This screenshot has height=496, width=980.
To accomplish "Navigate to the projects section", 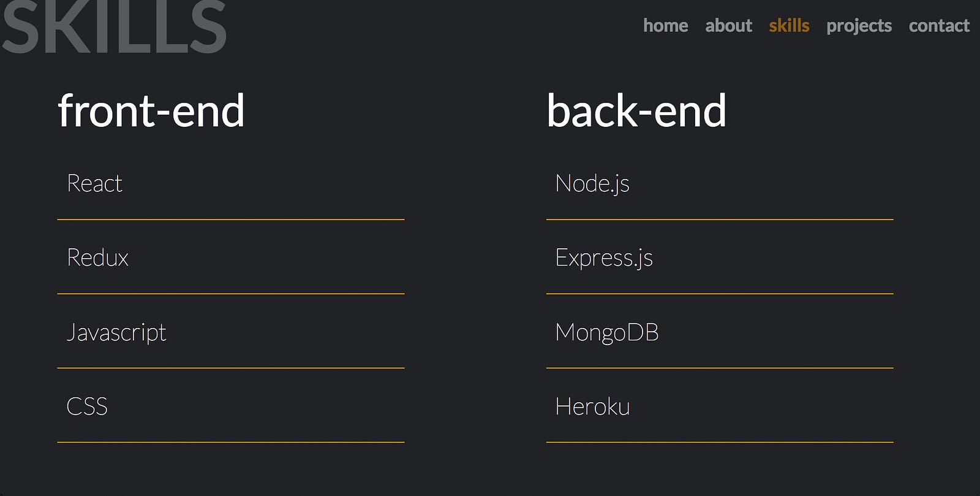I will 859,26.
